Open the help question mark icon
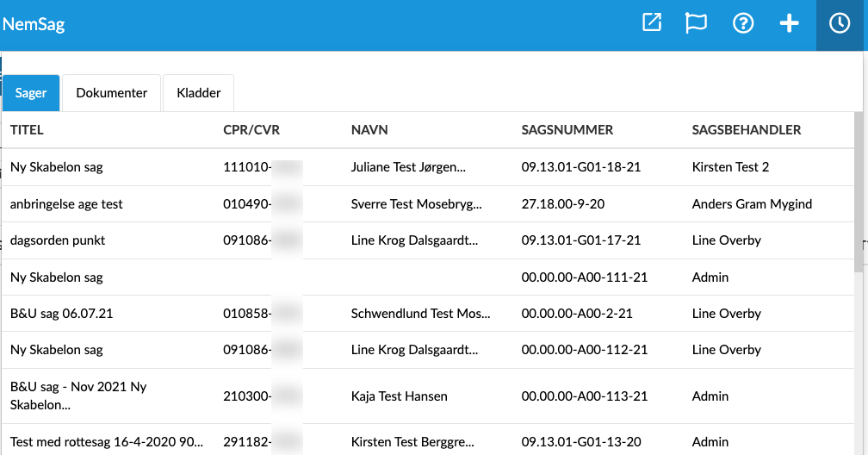This screenshot has height=455, width=868. click(743, 23)
